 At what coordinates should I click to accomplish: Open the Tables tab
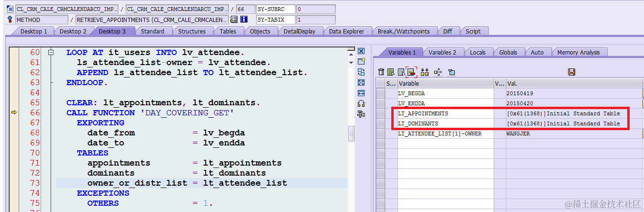[228, 31]
